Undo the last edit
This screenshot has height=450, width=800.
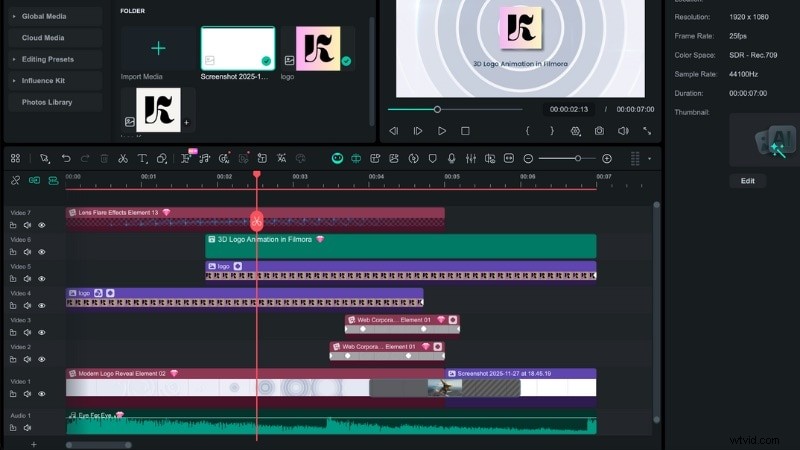pos(66,159)
